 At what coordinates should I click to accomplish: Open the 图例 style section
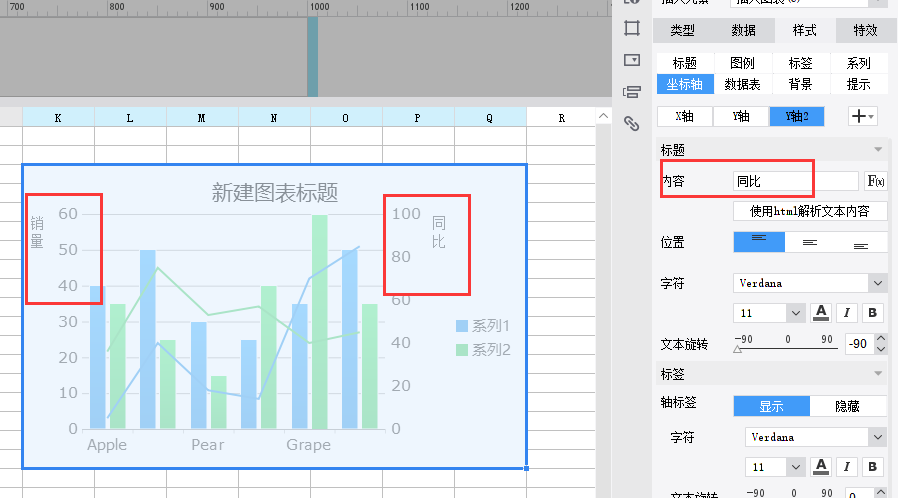coord(743,63)
